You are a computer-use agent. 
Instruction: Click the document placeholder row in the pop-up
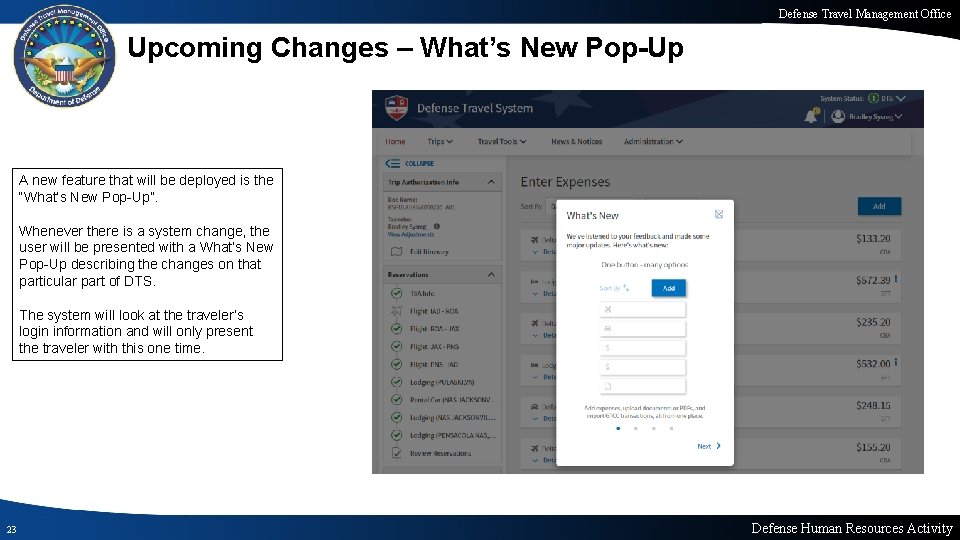click(642, 386)
